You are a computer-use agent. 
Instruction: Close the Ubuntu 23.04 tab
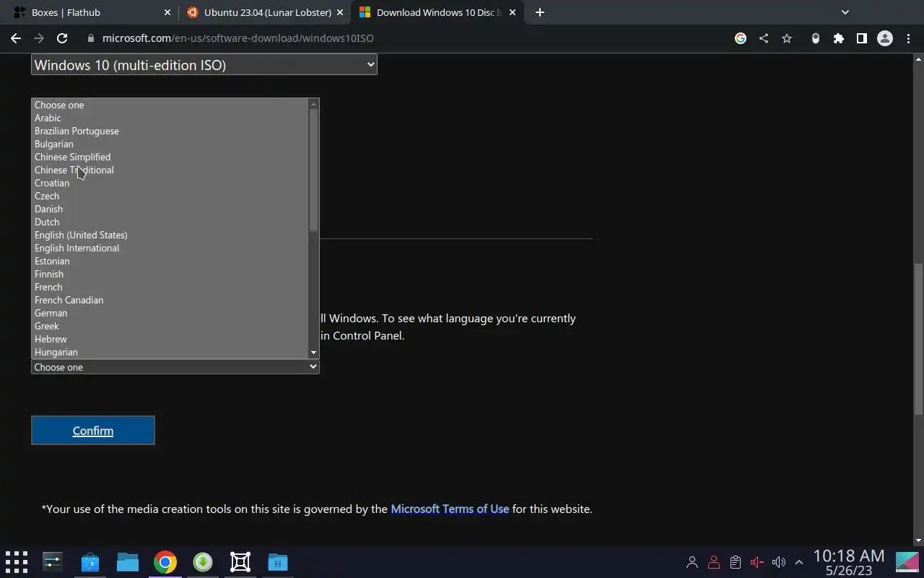(x=340, y=12)
